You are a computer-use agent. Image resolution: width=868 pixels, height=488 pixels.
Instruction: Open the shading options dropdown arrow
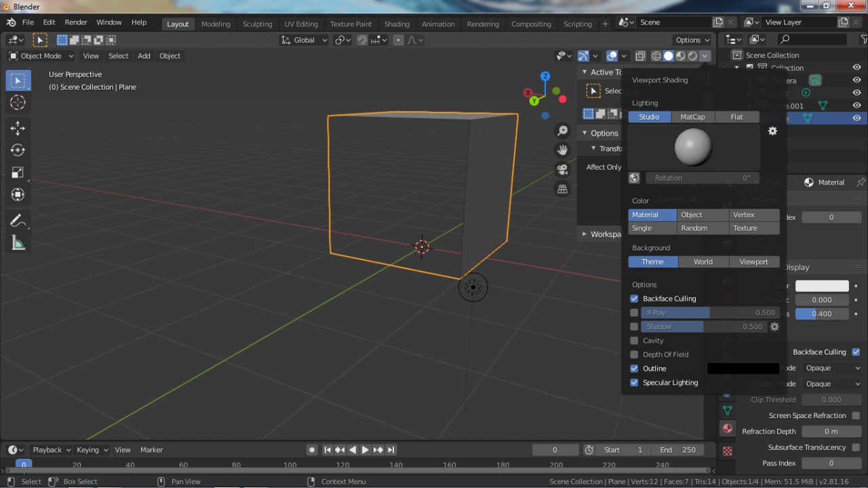click(705, 56)
